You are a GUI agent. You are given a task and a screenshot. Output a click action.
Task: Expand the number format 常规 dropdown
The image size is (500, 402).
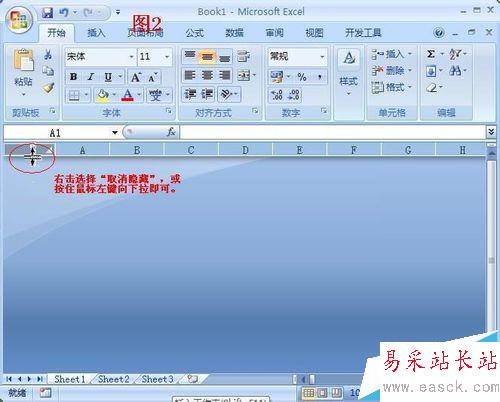click(322, 57)
